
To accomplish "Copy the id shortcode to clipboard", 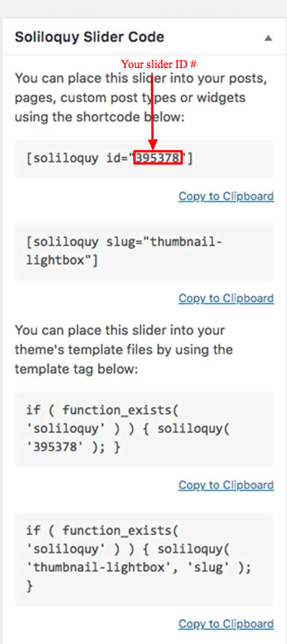I will pos(226,196).
